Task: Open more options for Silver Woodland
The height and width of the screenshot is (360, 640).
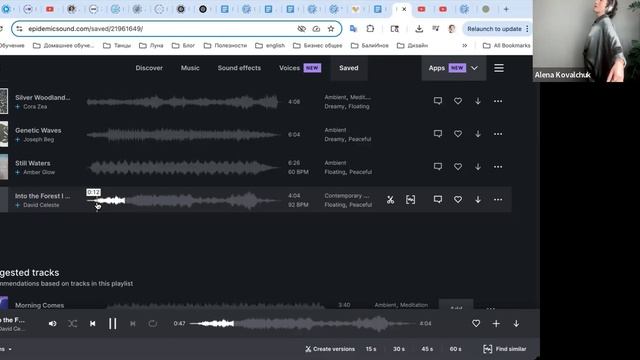Action: pos(498,101)
